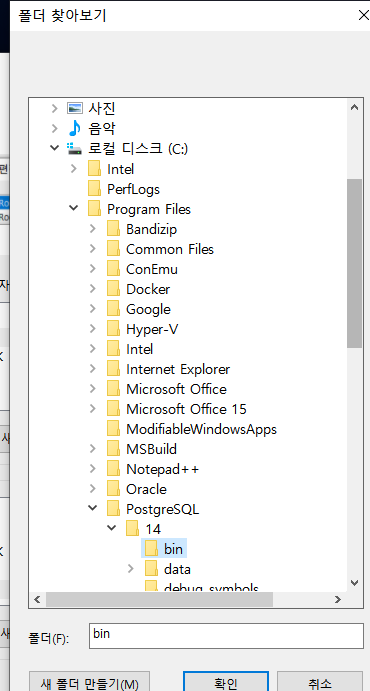Expand the Microsoft Office folder node
This screenshot has height=691, width=370.
pyautogui.click(x=92, y=389)
